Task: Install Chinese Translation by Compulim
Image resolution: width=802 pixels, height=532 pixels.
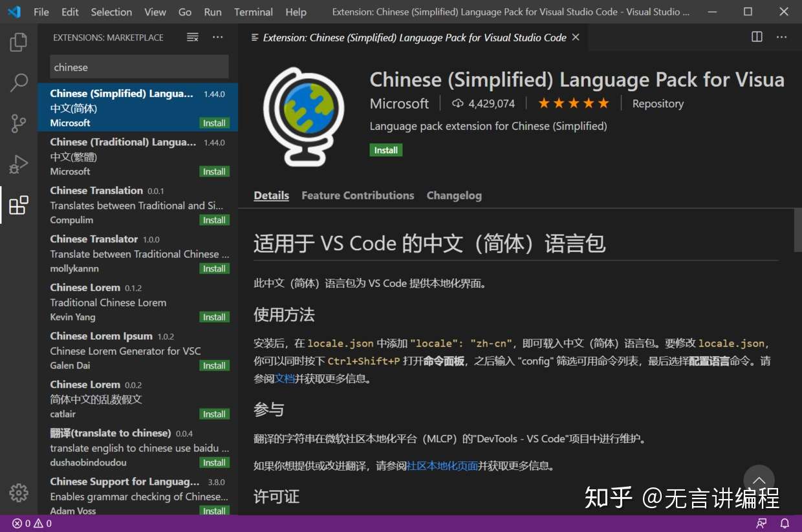Action: pyautogui.click(x=214, y=220)
